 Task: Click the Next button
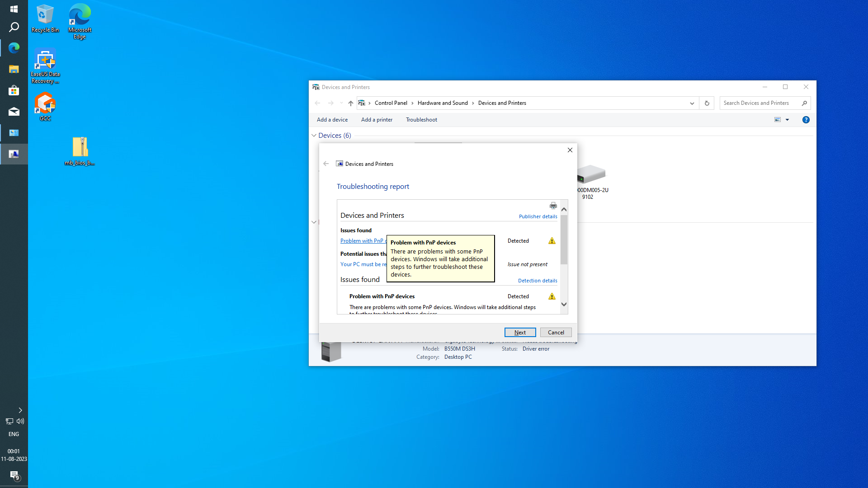click(x=520, y=333)
